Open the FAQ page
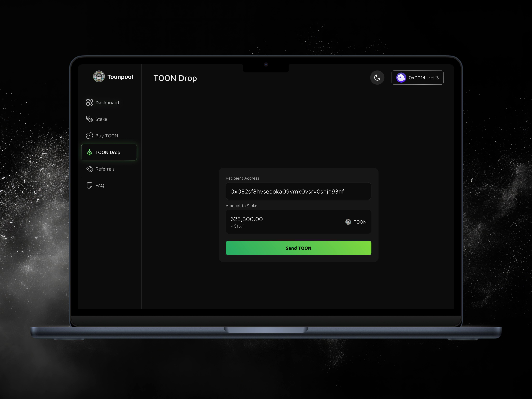Image resolution: width=532 pixels, height=399 pixels. pyautogui.click(x=100, y=185)
